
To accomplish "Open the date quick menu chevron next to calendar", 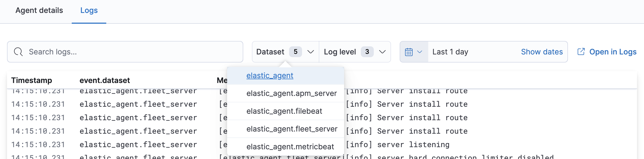I will click(x=420, y=52).
